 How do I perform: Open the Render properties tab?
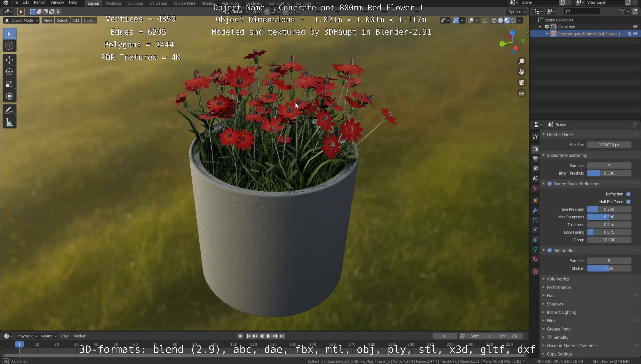(x=535, y=149)
